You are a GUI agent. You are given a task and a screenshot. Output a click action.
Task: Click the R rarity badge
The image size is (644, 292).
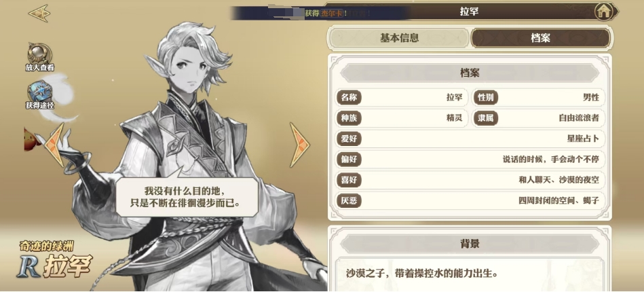28,266
